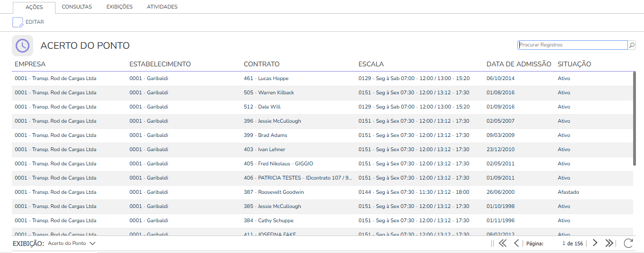
Task: Expand the Exibição dropdown
Action: (x=92, y=243)
